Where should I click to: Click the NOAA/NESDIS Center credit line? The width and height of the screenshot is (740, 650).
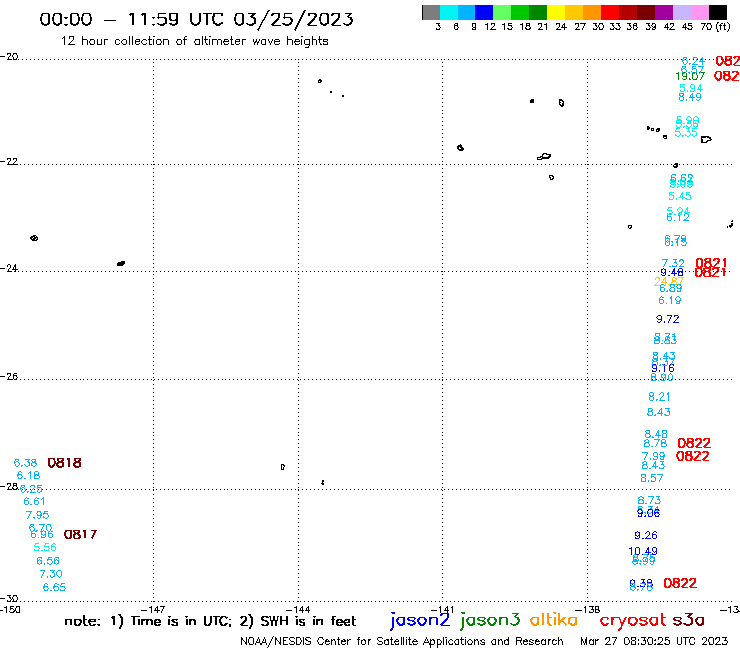402,642
